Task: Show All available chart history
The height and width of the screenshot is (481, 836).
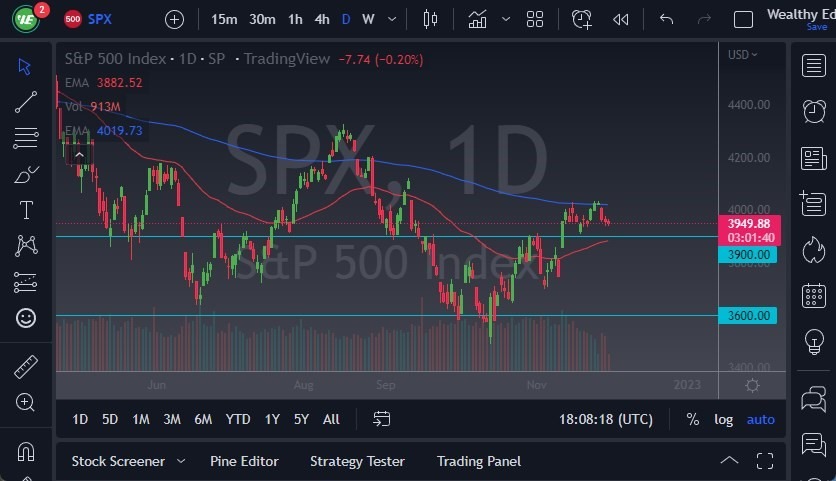Action: [x=331, y=419]
